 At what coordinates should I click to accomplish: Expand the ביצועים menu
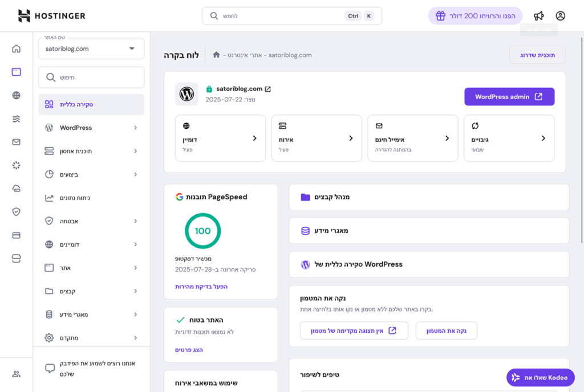[91, 174]
